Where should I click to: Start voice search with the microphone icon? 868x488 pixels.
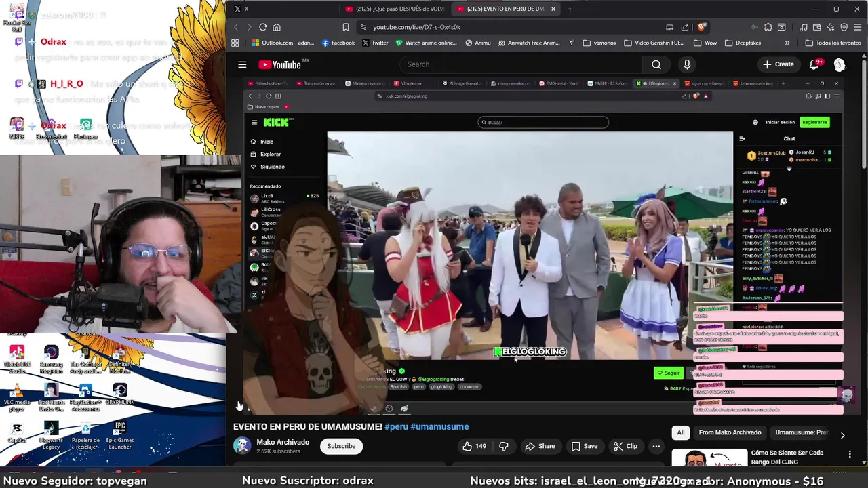687,64
